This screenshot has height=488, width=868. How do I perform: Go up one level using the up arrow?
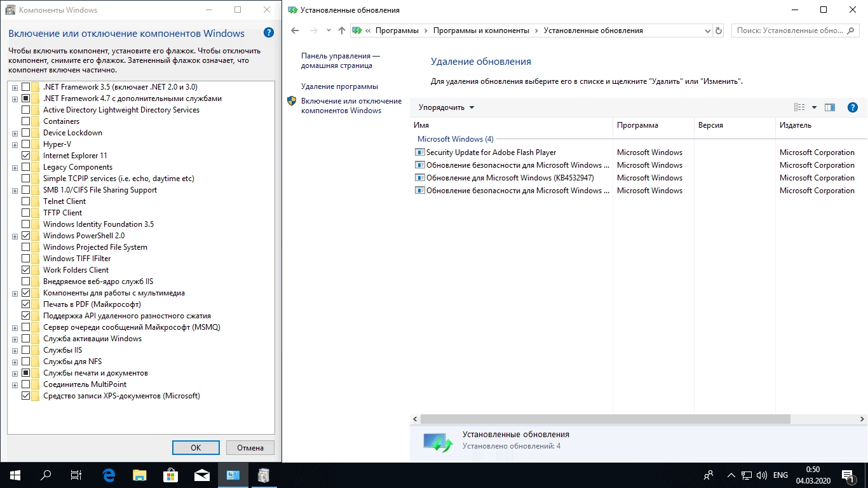click(x=342, y=30)
